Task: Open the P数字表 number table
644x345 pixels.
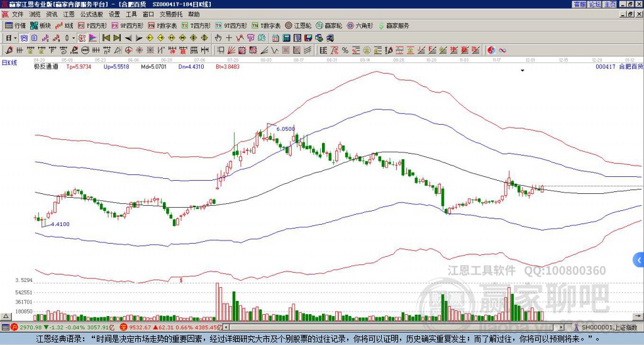Action: (162, 25)
